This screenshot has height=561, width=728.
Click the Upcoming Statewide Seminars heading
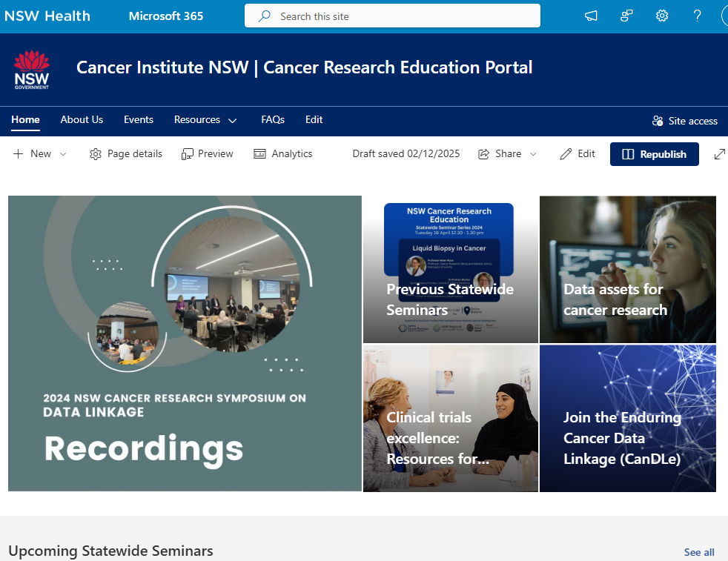pos(110,551)
